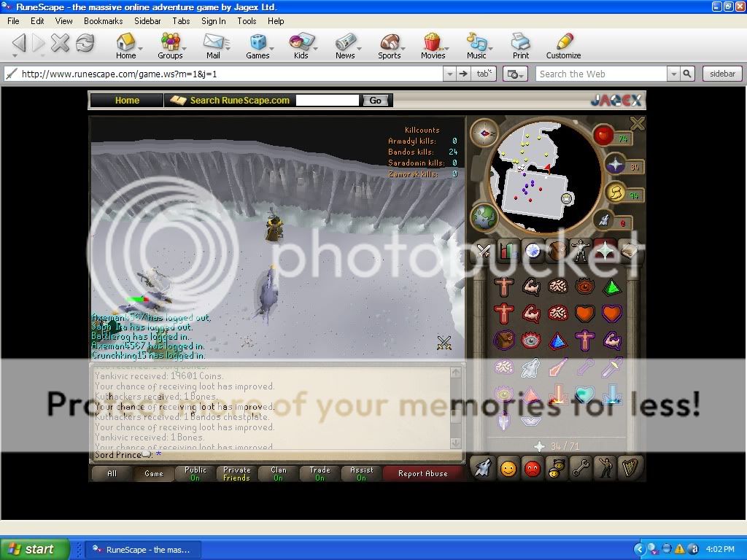This screenshot has height=560, width=747.
Task: Activate the Protect Item prayer
Action: point(505,339)
